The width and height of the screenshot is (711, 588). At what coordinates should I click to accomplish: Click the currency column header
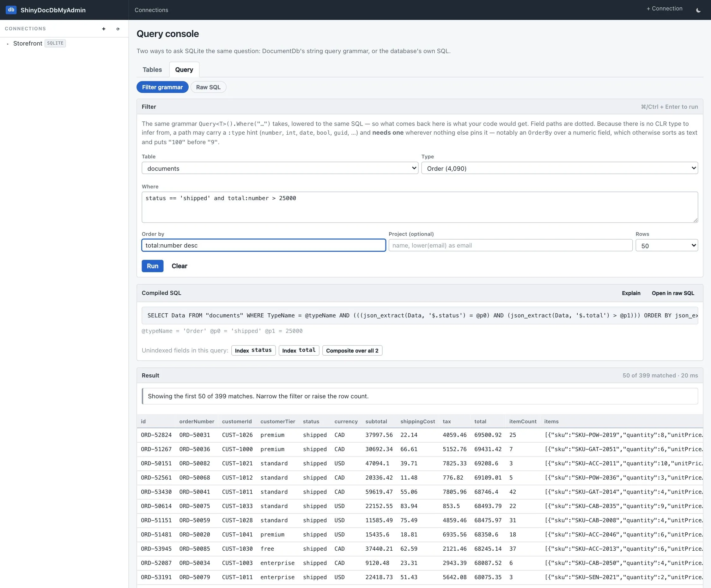coord(346,422)
